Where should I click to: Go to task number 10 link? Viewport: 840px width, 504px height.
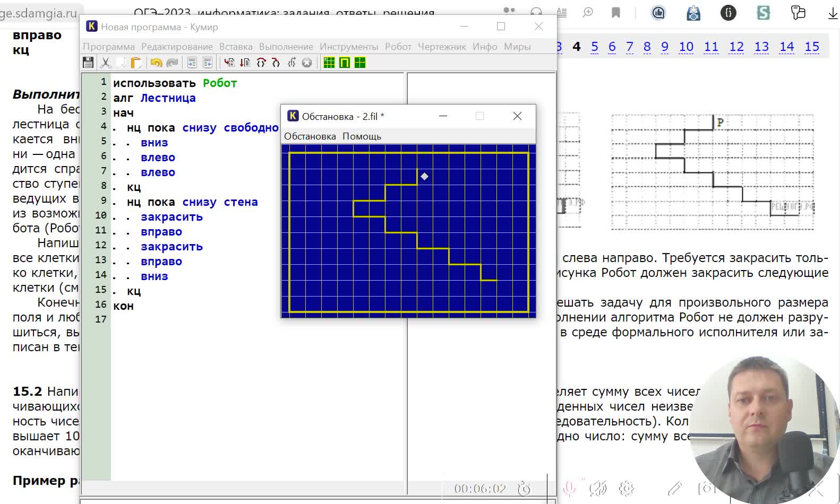[x=686, y=47]
